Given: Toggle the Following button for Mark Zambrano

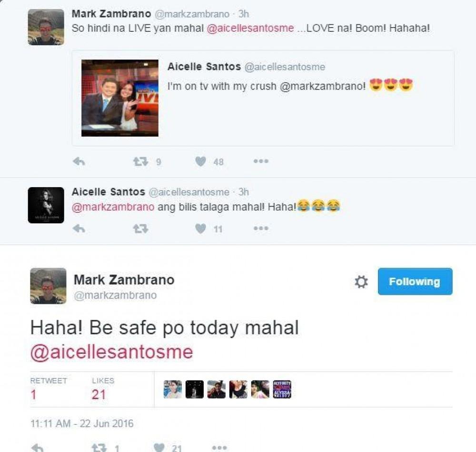Looking at the screenshot, I should tap(415, 281).
